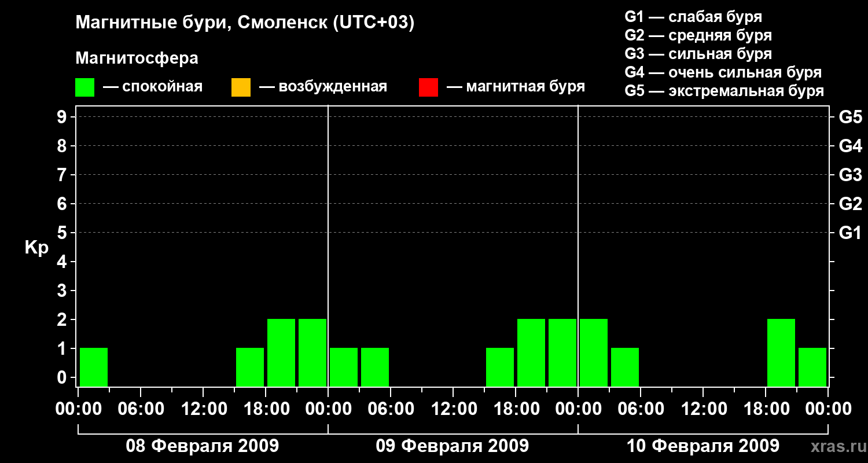Click the 09 February bar starting at 21:00
Viewport: 868px width, 463px height.
[x=562, y=352]
